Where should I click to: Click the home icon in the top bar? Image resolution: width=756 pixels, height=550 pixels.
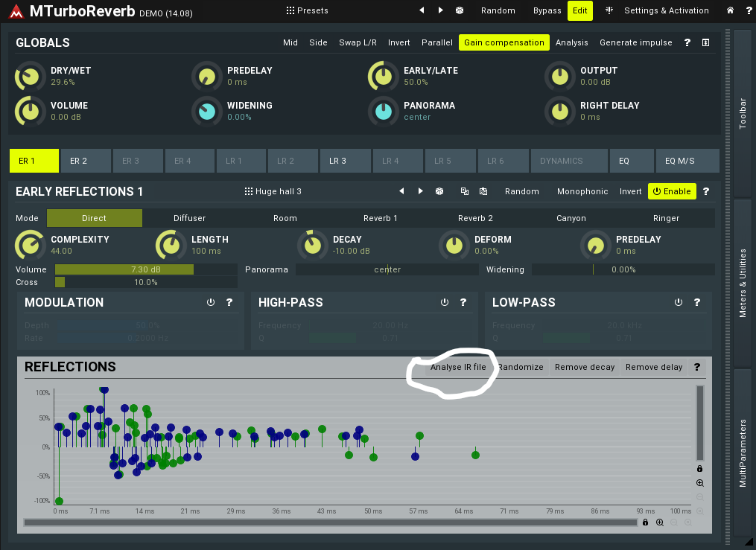(730, 10)
